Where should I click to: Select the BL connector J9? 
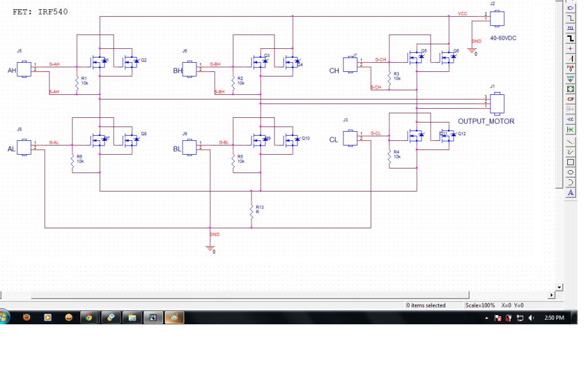pyautogui.click(x=189, y=147)
